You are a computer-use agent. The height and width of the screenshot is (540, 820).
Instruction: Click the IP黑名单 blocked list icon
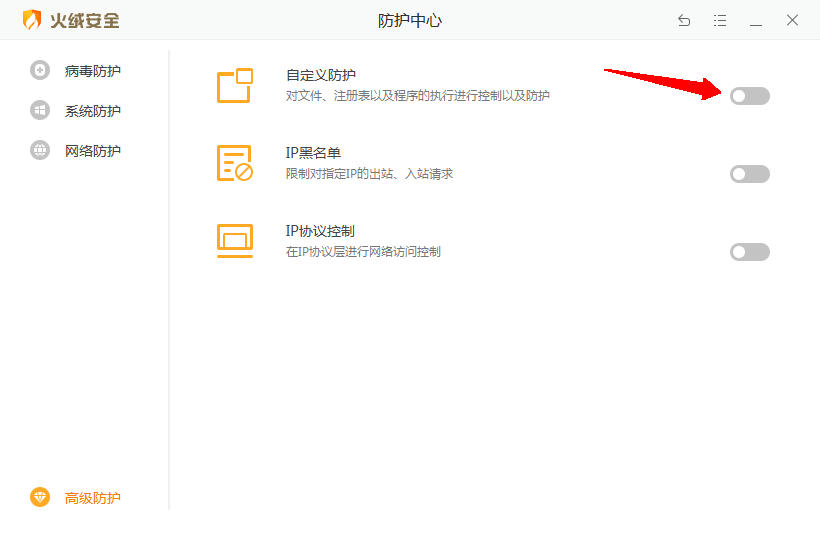[x=235, y=163]
